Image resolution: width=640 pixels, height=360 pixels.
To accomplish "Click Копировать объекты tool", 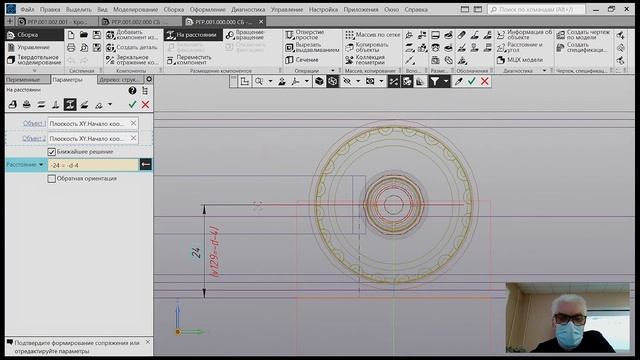I will coord(367,47).
